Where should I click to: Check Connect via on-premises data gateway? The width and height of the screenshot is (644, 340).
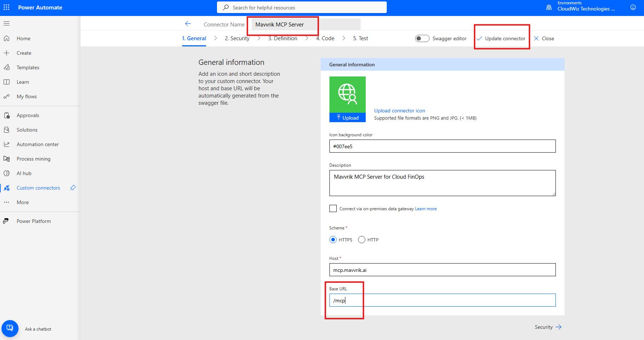[333, 208]
